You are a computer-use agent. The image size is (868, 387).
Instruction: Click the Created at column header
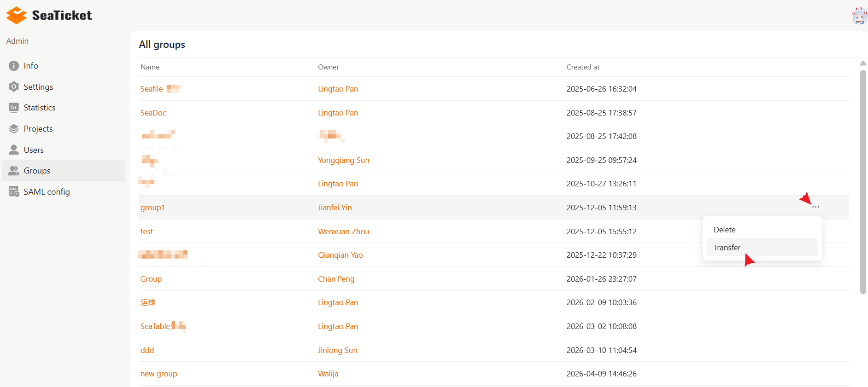pyautogui.click(x=583, y=67)
